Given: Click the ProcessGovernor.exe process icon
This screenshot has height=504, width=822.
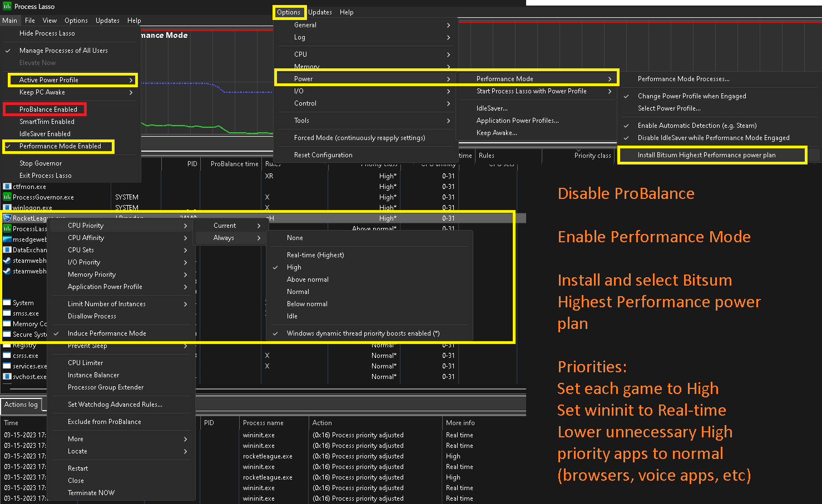Looking at the screenshot, I should pyautogui.click(x=7, y=197).
